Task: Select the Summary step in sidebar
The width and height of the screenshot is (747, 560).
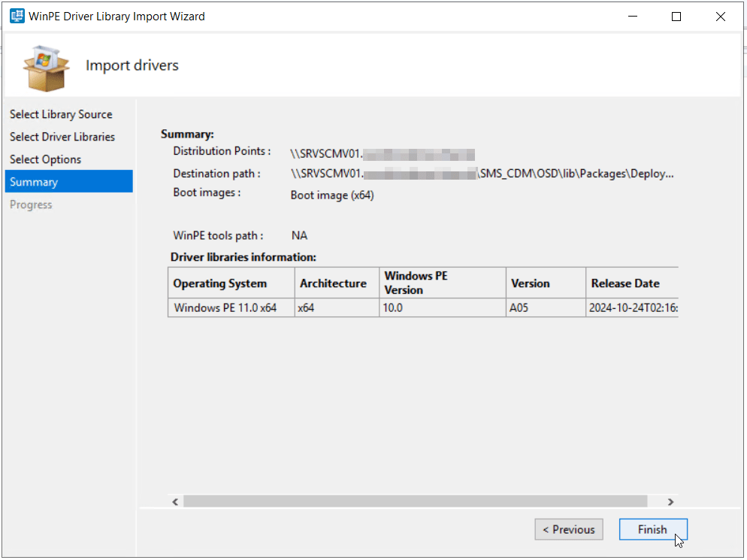Action: tap(34, 182)
